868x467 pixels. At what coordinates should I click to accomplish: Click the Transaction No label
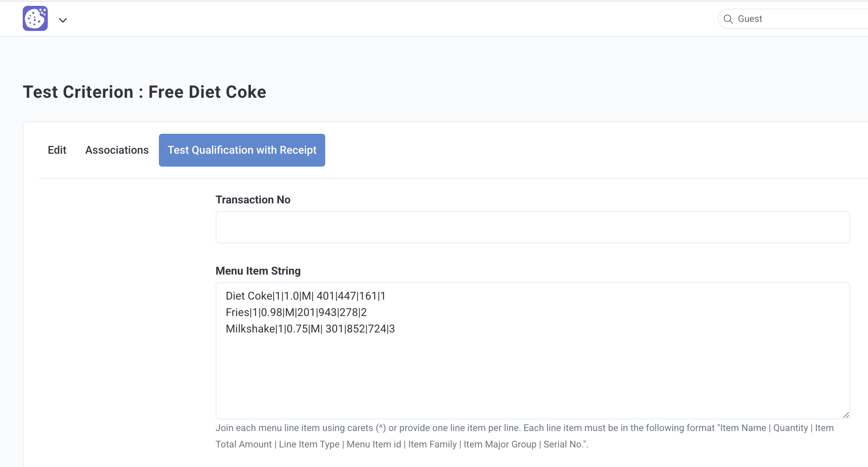click(x=253, y=200)
